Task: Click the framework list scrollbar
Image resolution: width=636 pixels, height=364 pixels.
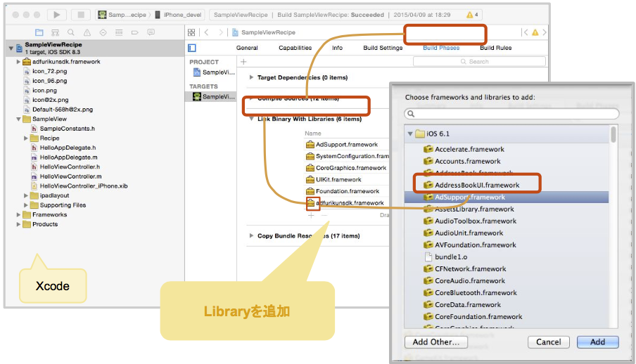Action: 613,135
